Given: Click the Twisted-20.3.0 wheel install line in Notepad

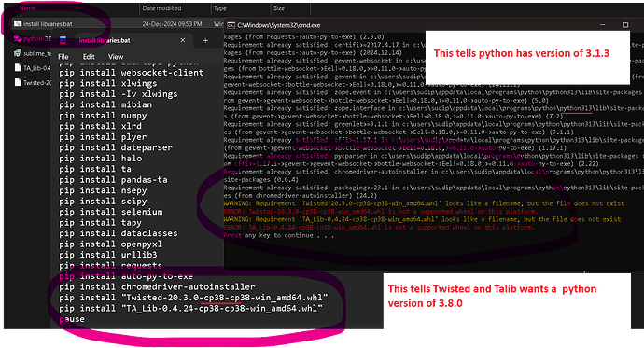Looking at the screenshot, I should pos(193,297).
